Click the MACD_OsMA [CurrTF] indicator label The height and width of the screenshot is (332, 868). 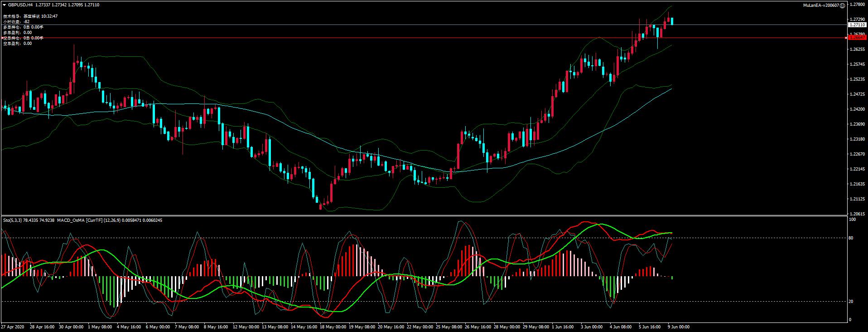(80, 220)
